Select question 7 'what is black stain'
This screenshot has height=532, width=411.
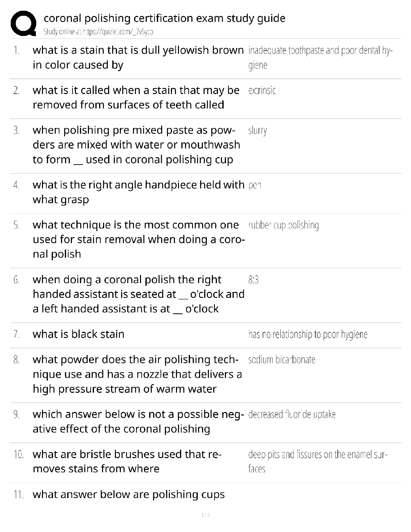click(x=79, y=334)
